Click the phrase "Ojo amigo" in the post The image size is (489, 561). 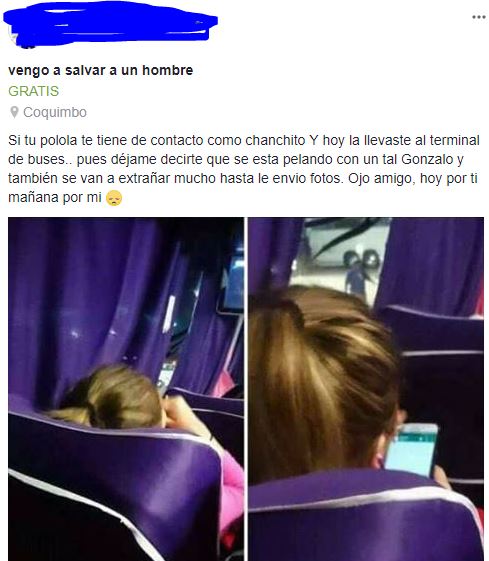tap(382, 178)
